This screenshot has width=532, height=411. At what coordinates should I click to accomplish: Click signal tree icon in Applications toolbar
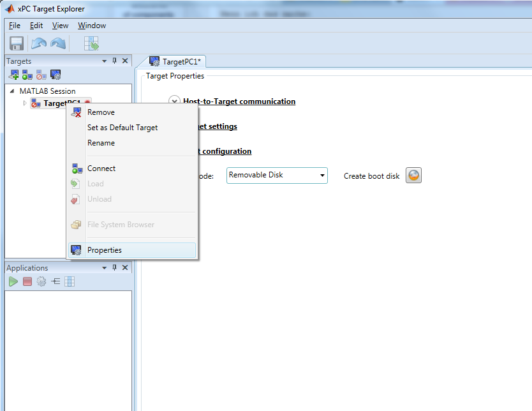pyautogui.click(x=55, y=281)
